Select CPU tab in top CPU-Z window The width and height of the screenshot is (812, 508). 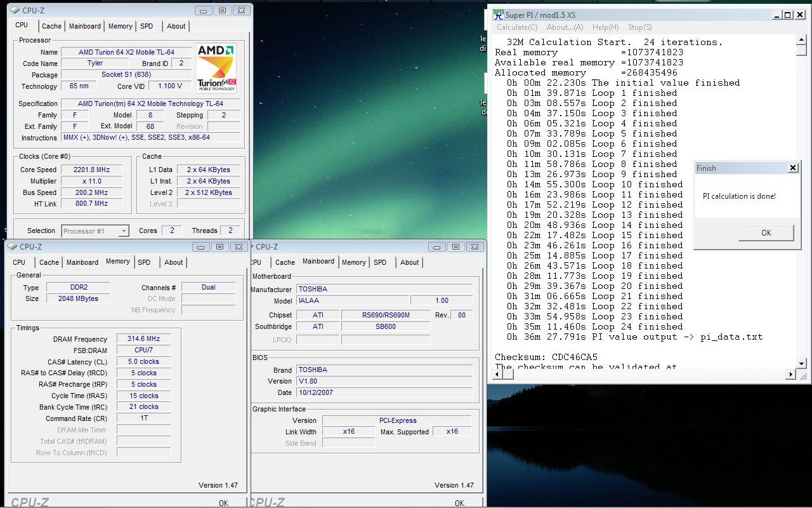[x=22, y=25]
